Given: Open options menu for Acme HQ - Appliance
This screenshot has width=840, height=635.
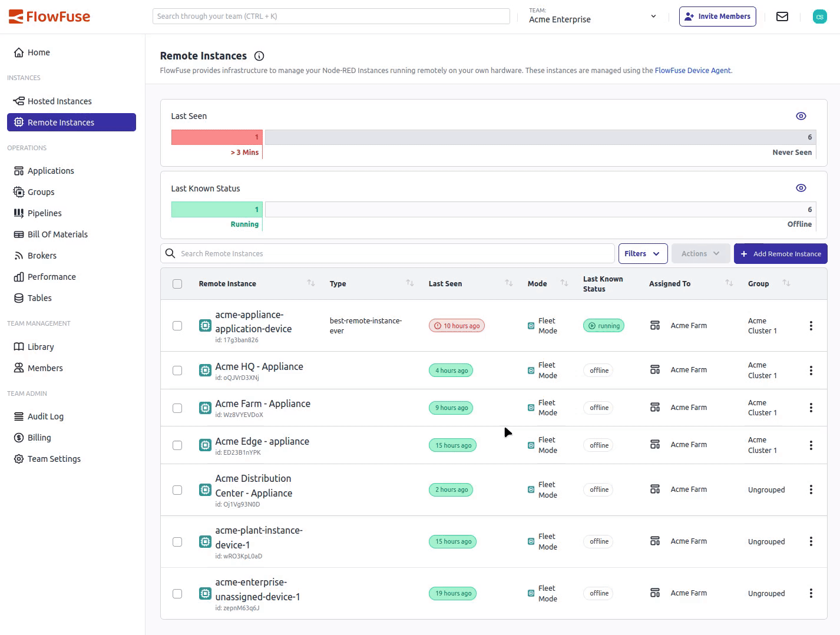Looking at the screenshot, I should 811,370.
